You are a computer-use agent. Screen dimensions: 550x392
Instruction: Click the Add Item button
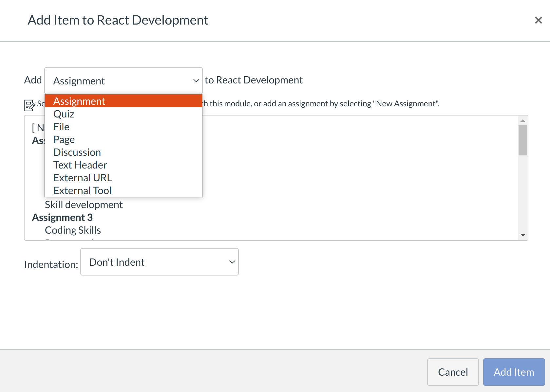click(x=514, y=372)
